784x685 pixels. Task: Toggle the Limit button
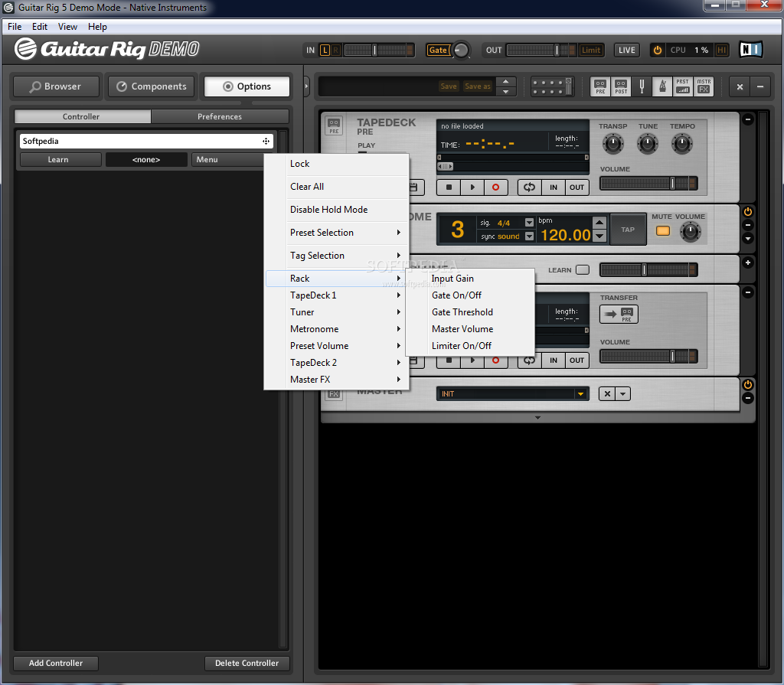(x=590, y=50)
